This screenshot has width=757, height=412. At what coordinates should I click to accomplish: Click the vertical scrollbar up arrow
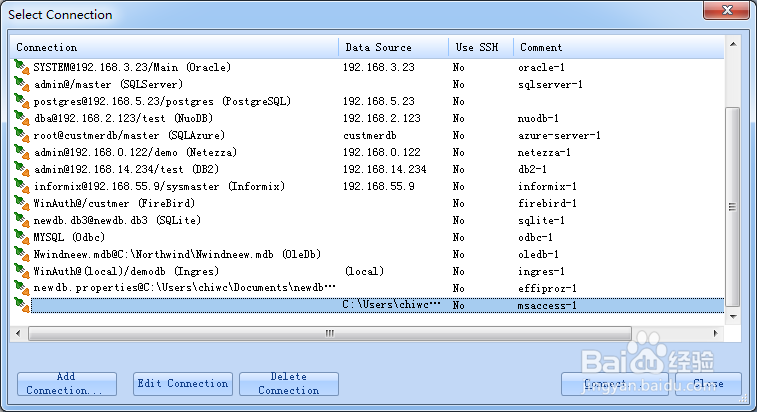[733, 44]
